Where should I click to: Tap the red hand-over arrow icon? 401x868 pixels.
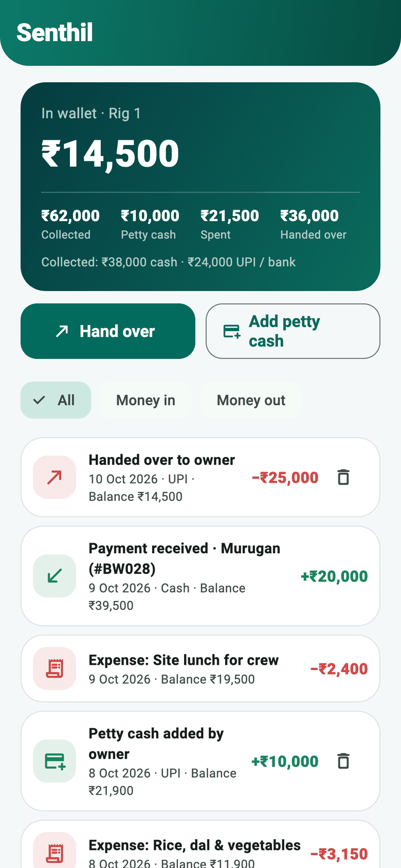coord(54,477)
